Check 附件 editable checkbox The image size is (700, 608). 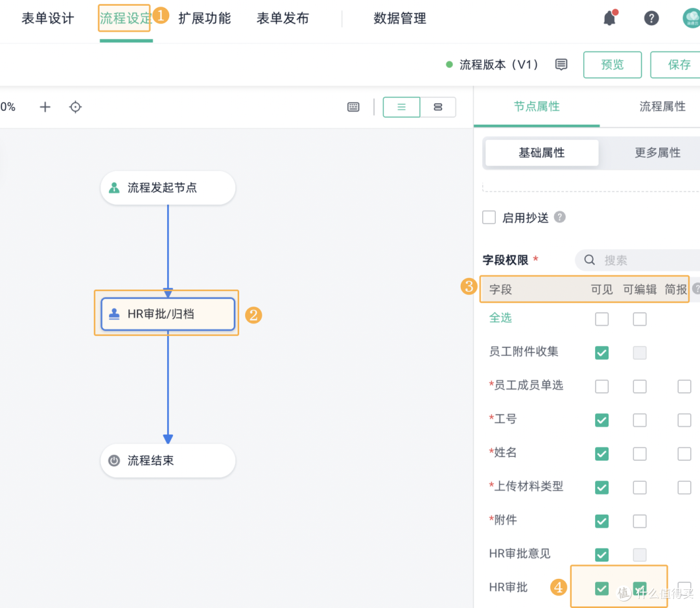point(640,521)
